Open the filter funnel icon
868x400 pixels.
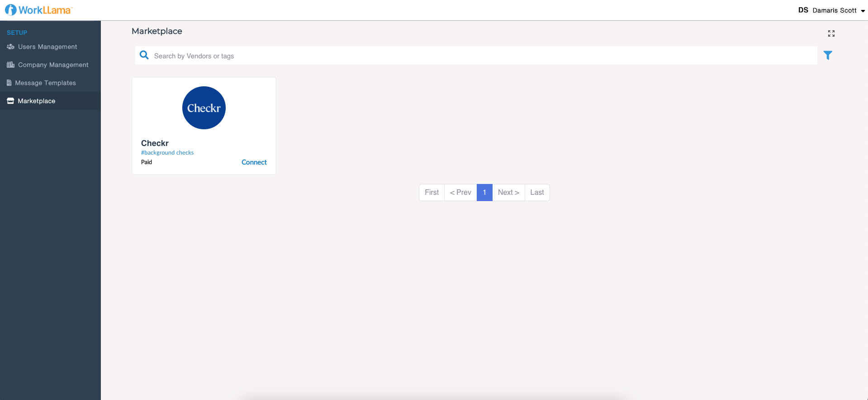tap(828, 55)
